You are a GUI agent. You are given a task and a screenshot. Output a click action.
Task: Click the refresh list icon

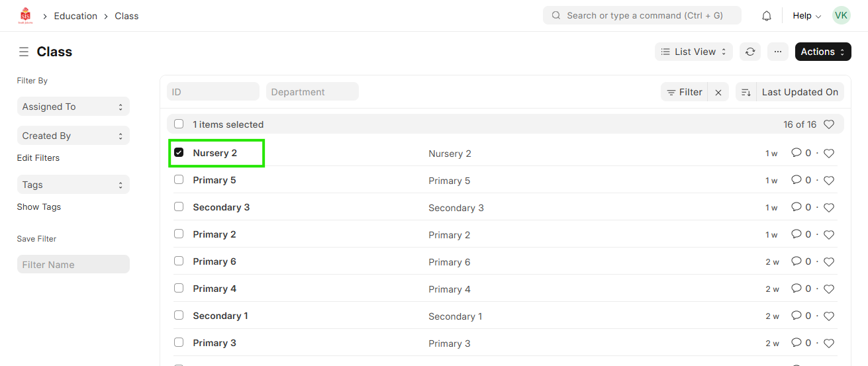[750, 52]
